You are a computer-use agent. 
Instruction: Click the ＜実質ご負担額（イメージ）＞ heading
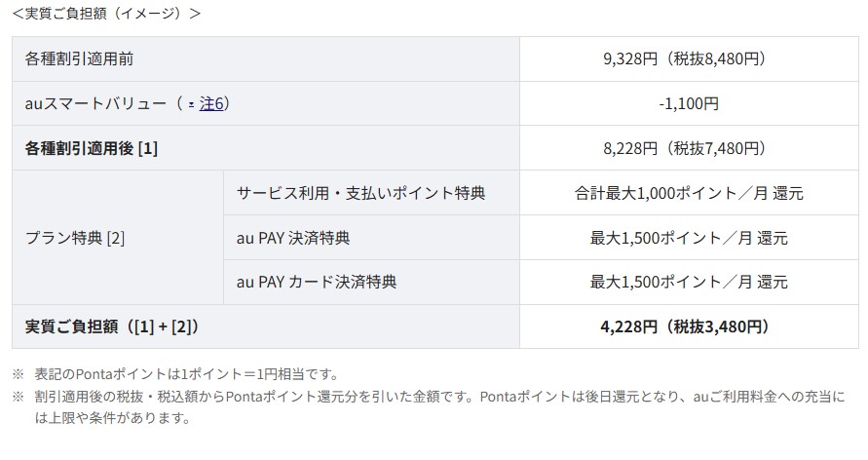(106, 14)
